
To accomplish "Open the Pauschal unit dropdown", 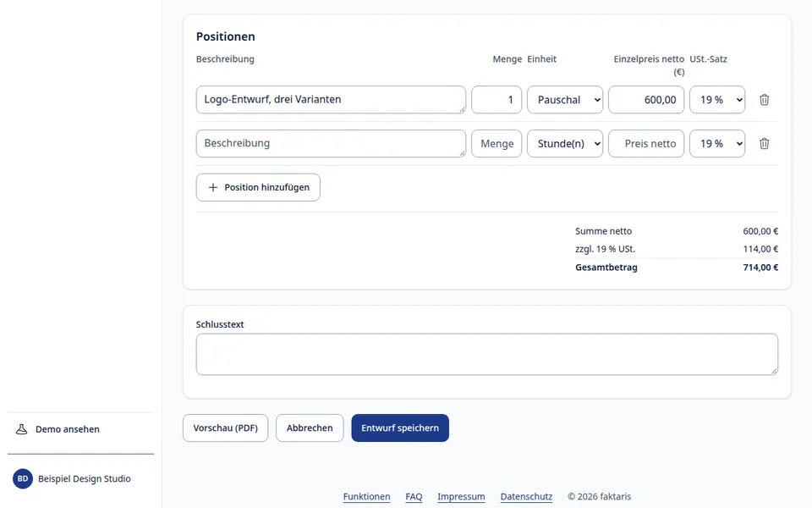I will [565, 100].
